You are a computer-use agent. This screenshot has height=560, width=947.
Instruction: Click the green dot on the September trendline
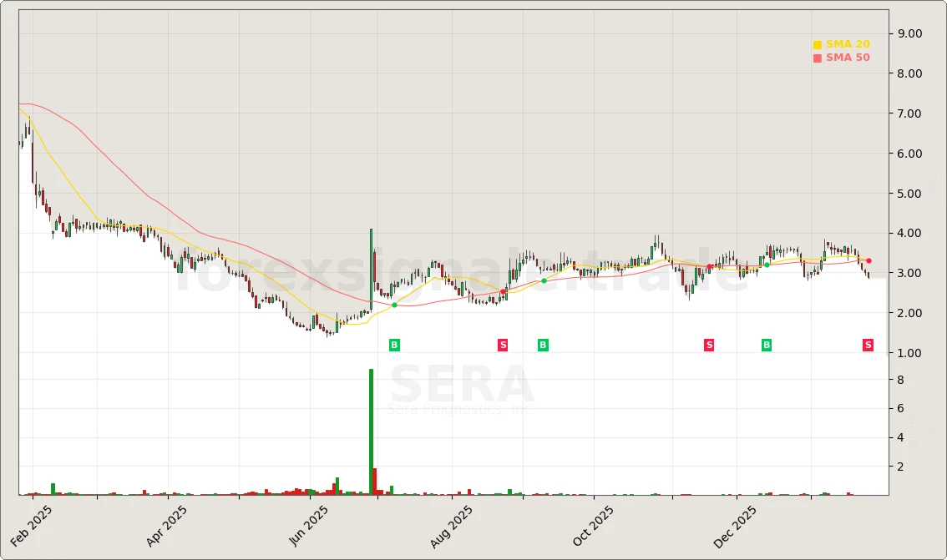point(543,280)
